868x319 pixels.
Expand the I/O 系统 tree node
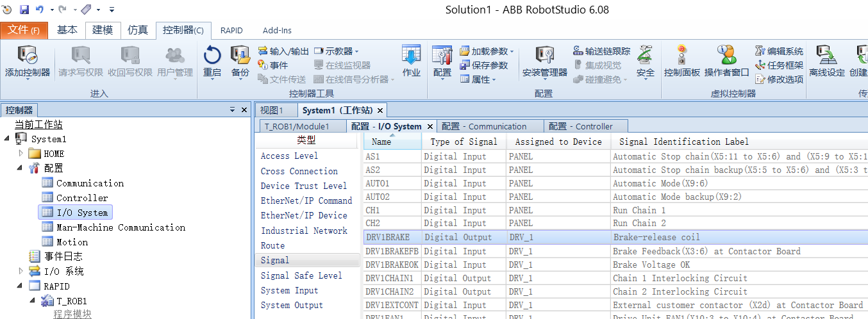tap(21, 271)
